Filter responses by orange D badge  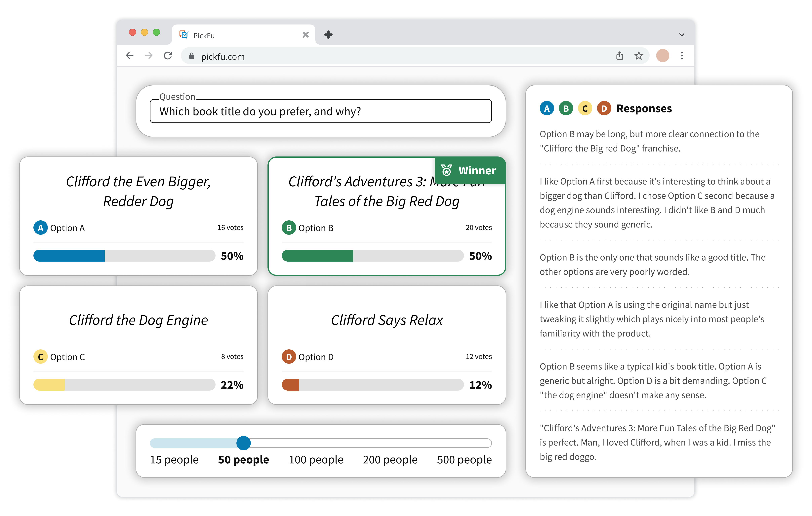pyautogui.click(x=604, y=109)
